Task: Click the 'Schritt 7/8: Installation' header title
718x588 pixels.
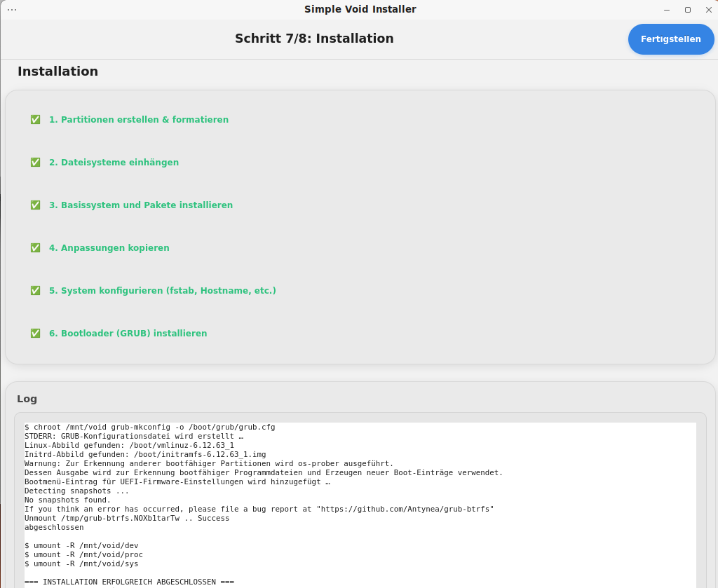Action: pyautogui.click(x=314, y=39)
